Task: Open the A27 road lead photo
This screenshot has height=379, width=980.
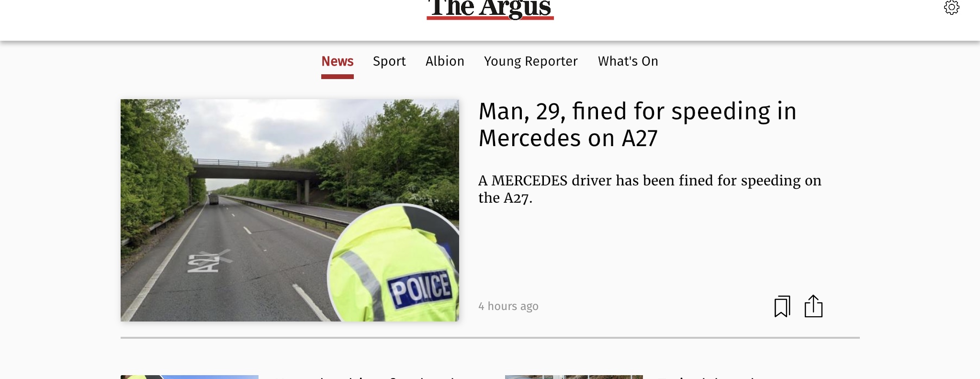Action: [290, 210]
